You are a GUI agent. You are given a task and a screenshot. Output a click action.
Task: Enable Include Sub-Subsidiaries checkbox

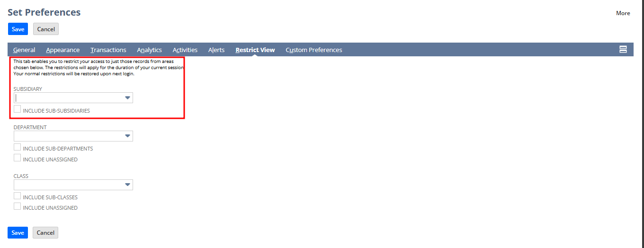tap(18, 109)
